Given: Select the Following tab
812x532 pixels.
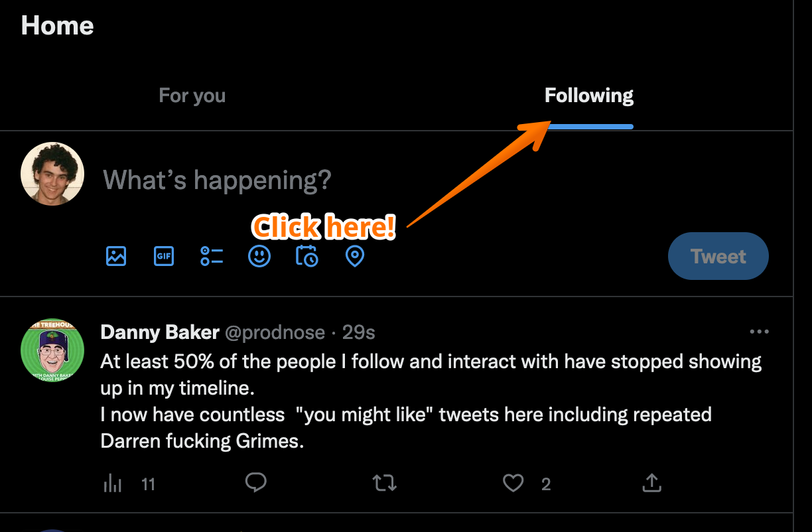Looking at the screenshot, I should pos(589,96).
